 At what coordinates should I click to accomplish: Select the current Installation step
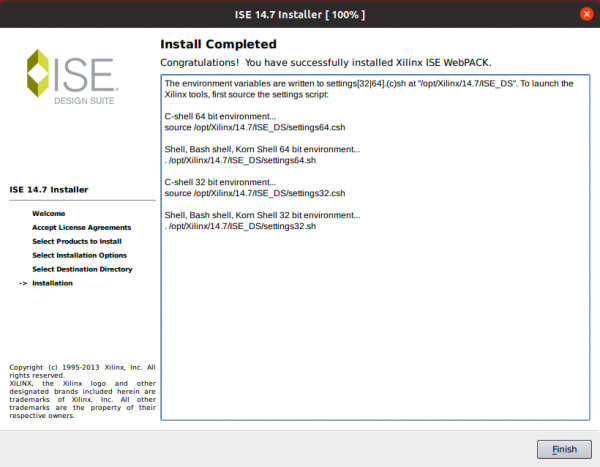(52, 283)
